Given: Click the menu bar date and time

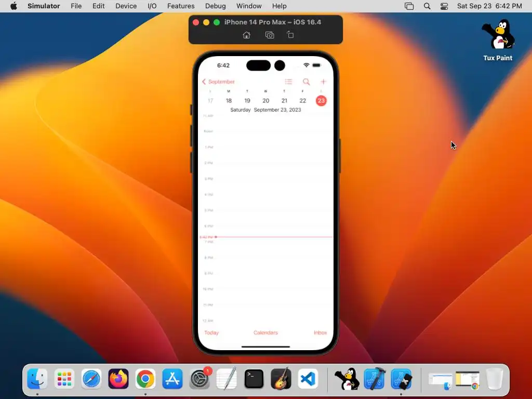Looking at the screenshot, I should click(489, 6).
